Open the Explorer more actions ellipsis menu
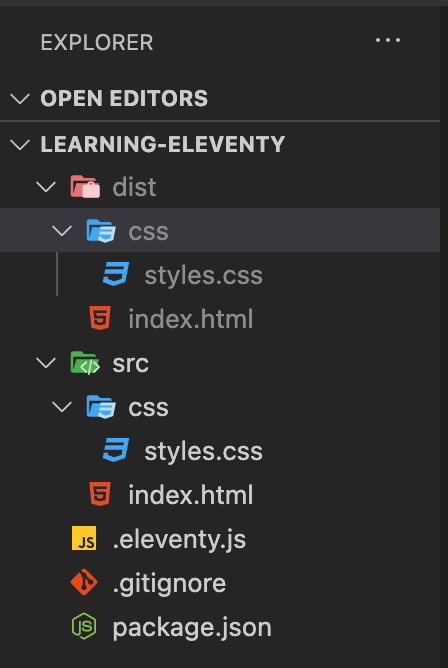The width and height of the screenshot is (448, 668). pyautogui.click(x=388, y=40)
